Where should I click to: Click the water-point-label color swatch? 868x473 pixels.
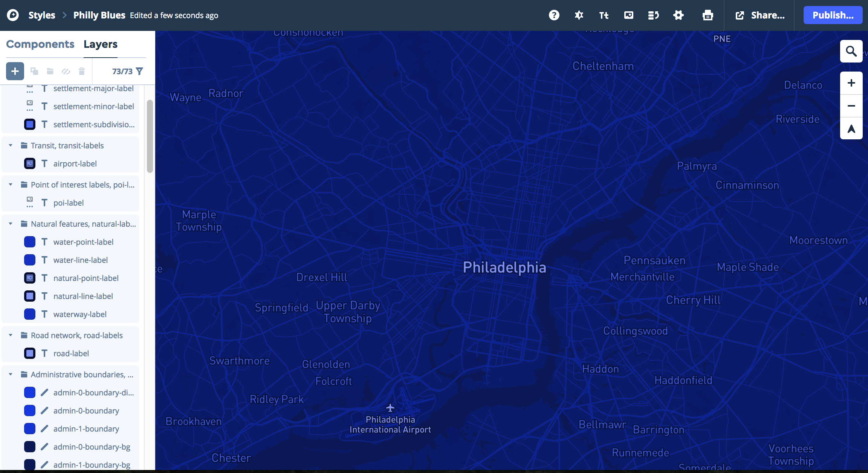pos(30,242)
